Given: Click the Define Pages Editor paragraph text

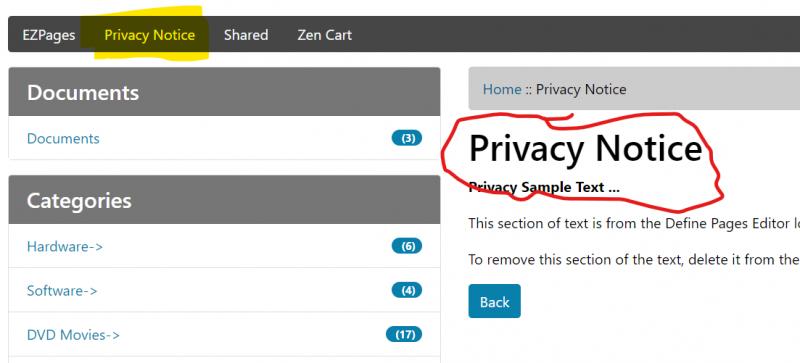Looking at the screenshot, I should pyautogui.click(x=634, y=224).
